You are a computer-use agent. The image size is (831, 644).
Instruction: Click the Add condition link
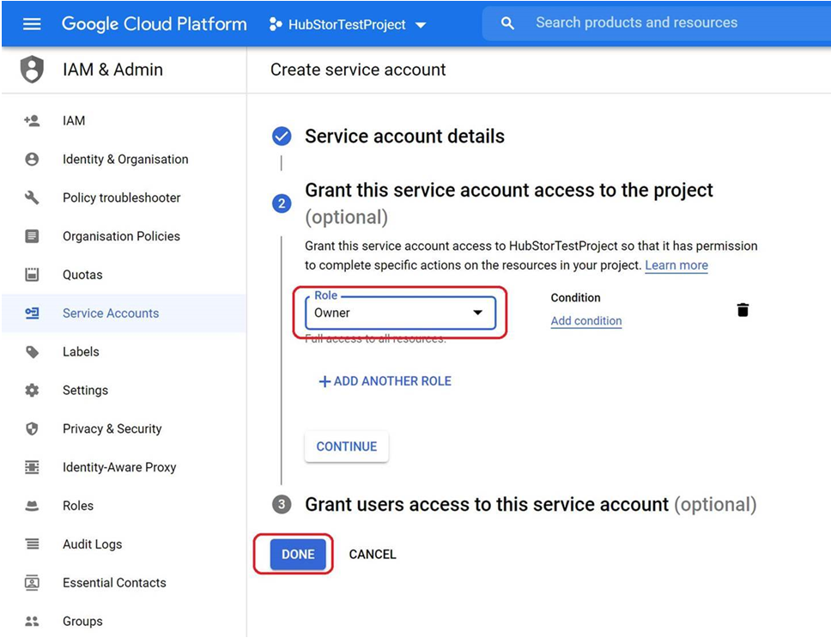click(x=586, y=320)
